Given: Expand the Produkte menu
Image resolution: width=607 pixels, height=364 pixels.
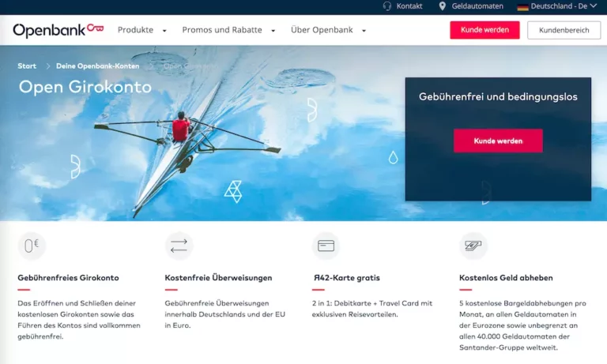Looking at the screenshot, I should pyautogui.click(x=135, y=30).
